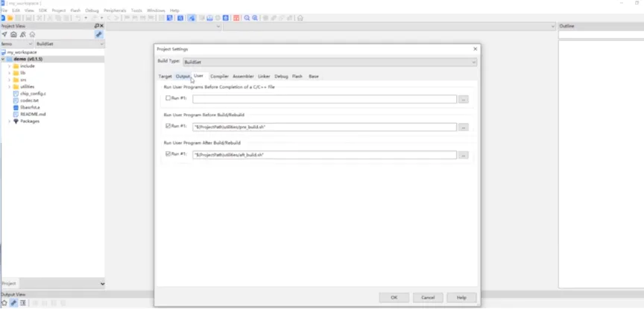Expand the include folder
Screen dimensions: 644x309
click(9, 66)
